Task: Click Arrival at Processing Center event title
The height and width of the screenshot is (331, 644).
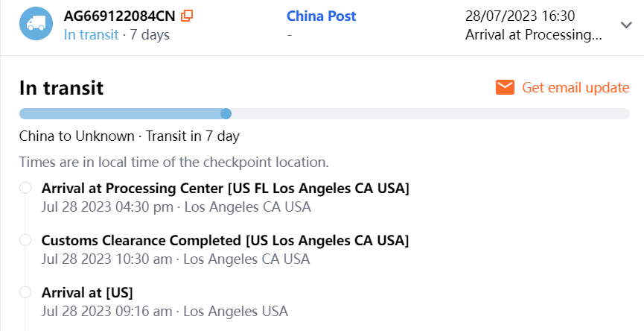Action: click(x=225, y=188)
